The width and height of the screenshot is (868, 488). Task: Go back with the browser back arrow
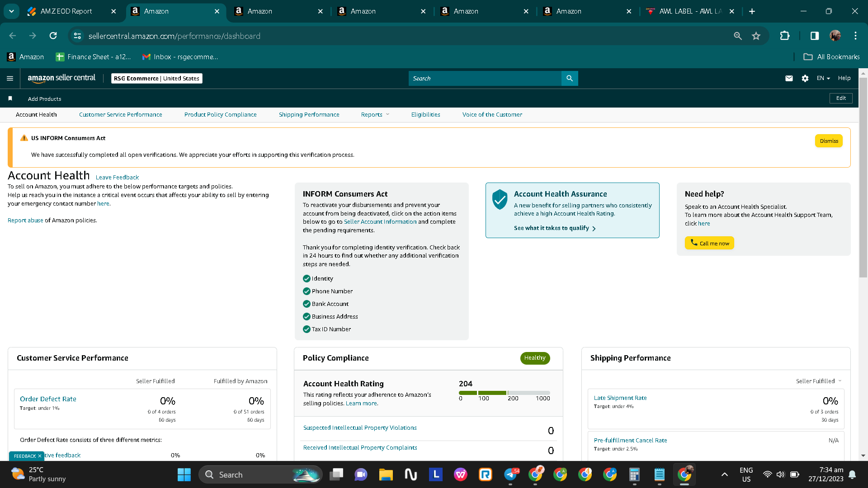(13, 36)
